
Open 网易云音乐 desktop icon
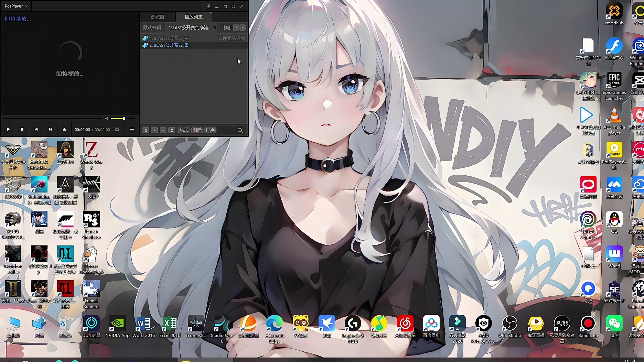(x=405, y=327)
